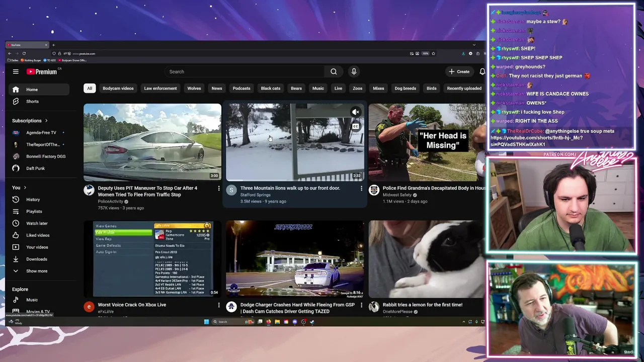
Task: Open Shorts from the sidebar
Action: 39,102
